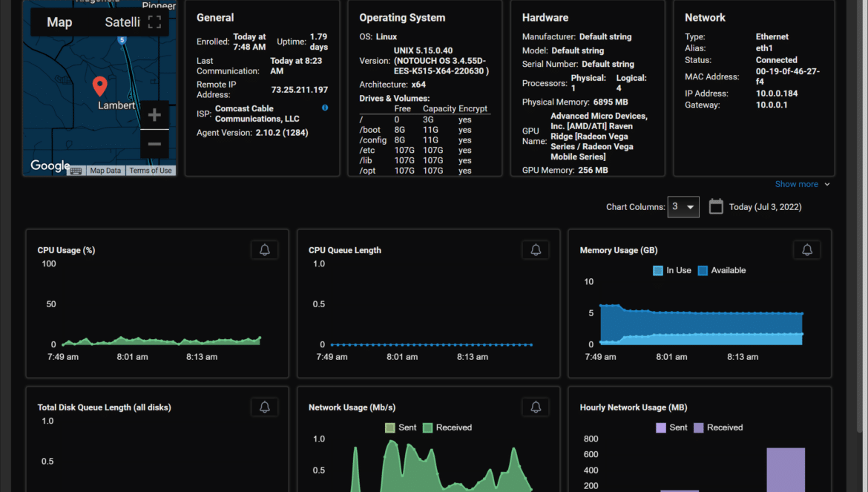Click the Lambert label on map
The image size is (868, 492).
pos(116,105)
